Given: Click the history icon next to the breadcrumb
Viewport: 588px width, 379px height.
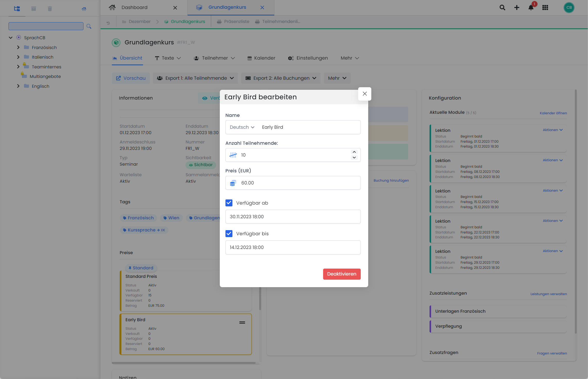Looking at the screenshot, I should (x=108, y=23).
